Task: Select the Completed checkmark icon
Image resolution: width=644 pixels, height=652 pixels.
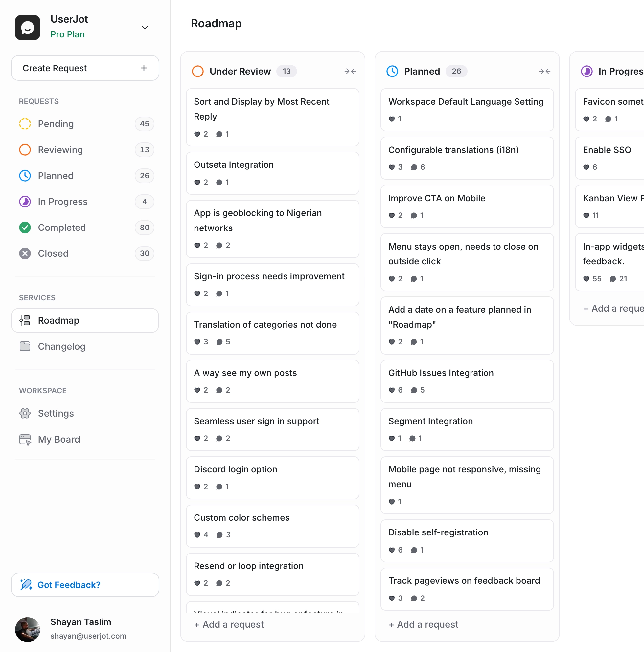Action: tap(25, 228)
